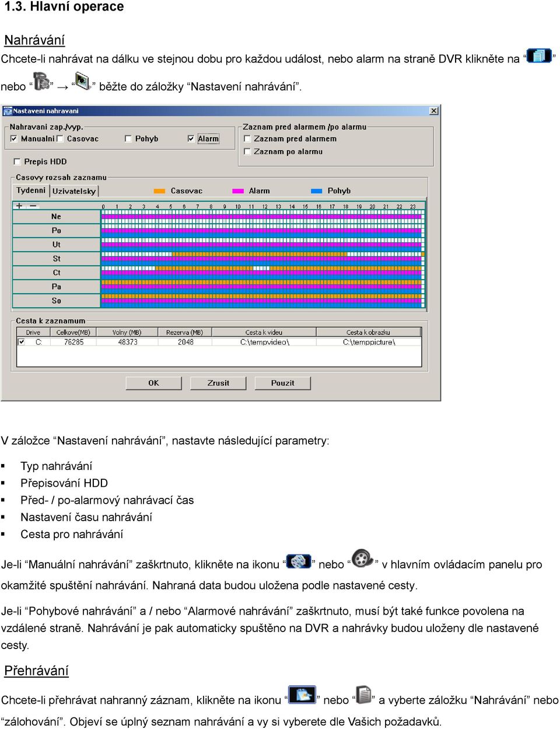This screenshot has height=729, width=560.
Task: Click the "Nastavení času nahrávání" bullet item
Action: tap(86, 517)
